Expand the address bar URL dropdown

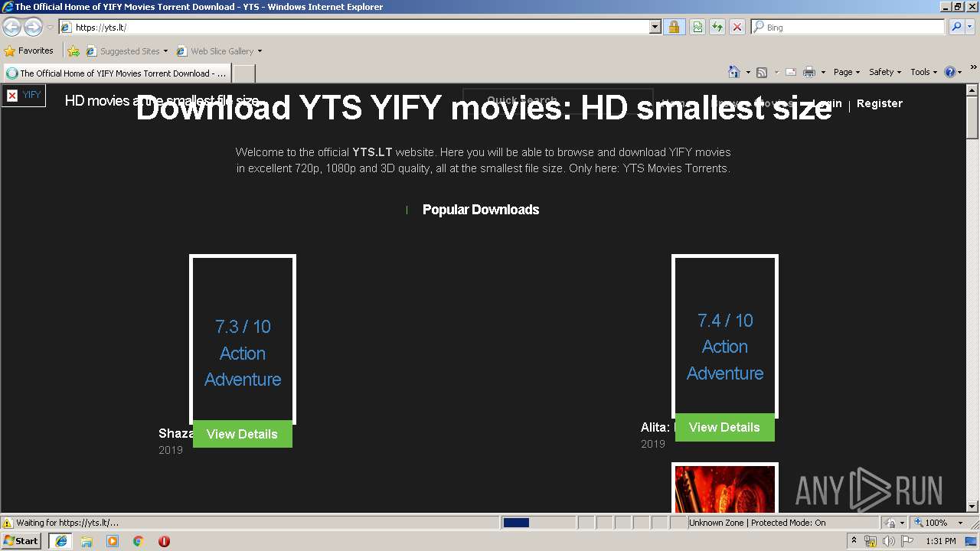(655, 28)
